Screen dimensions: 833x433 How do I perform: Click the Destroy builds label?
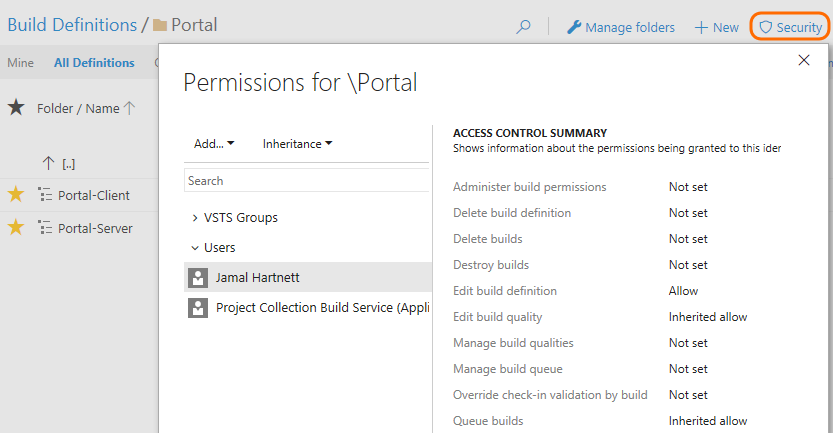[x=491, y=265]
